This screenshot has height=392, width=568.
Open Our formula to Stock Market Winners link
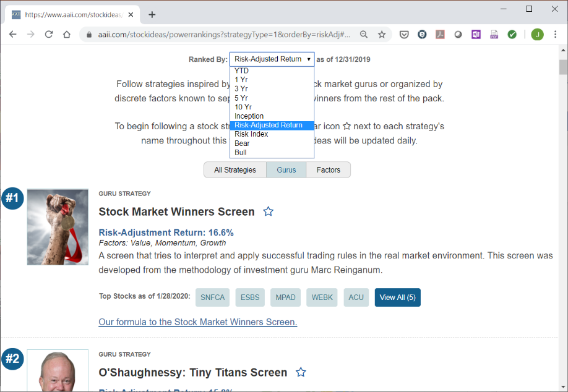(x=198, y=322)
